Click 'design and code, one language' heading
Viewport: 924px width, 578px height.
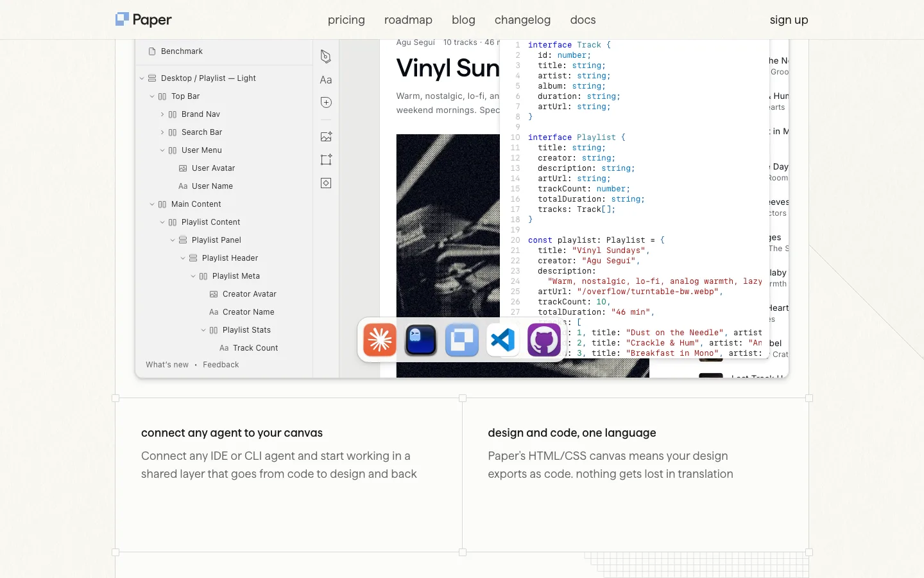tap(572, 433)
